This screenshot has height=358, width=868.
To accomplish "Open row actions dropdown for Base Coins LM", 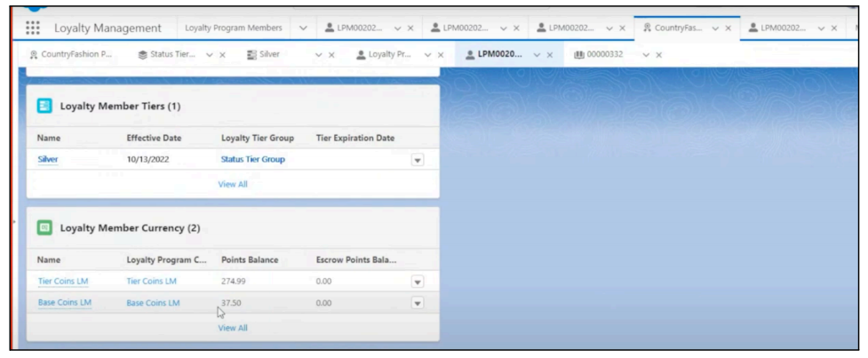I will coord(417,303).
